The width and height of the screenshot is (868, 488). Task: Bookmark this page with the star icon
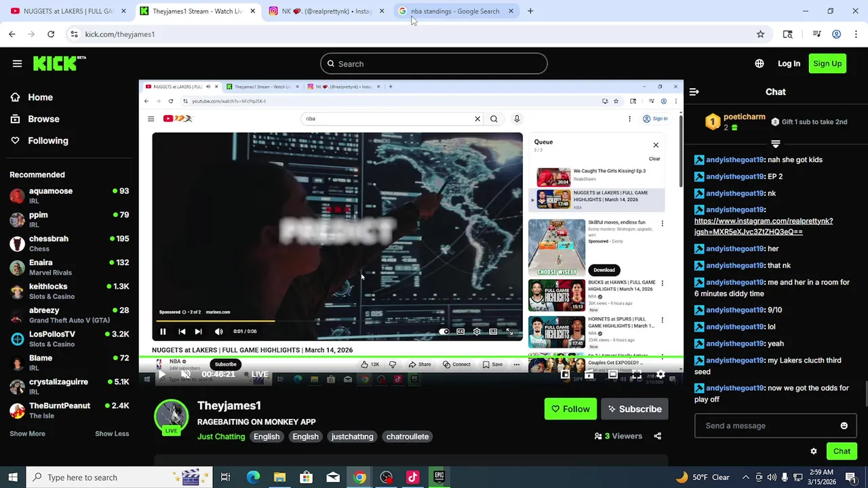tap(760, 34)
